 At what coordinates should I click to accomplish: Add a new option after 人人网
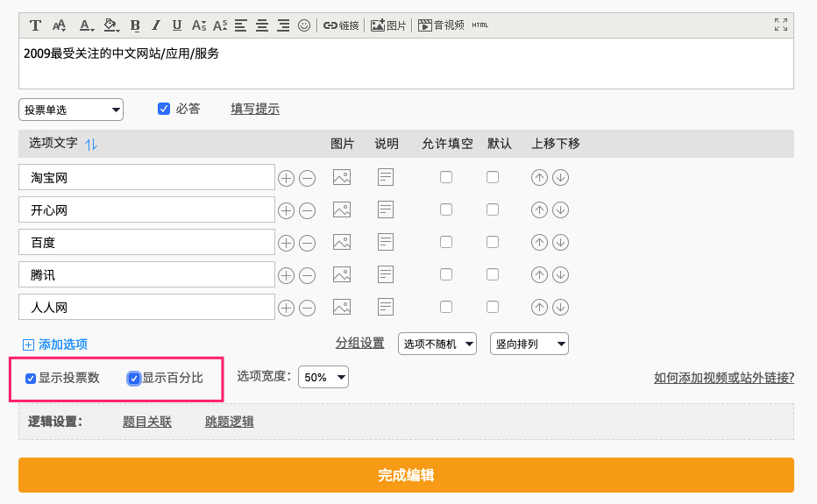point(286,307)
